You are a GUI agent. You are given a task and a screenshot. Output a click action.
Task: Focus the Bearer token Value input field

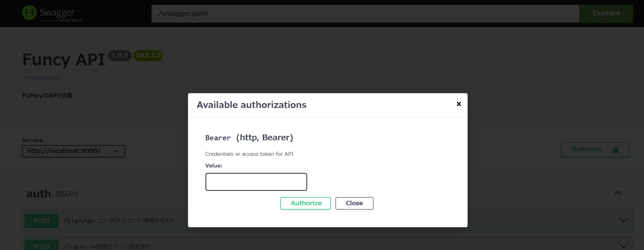point(256,182)
